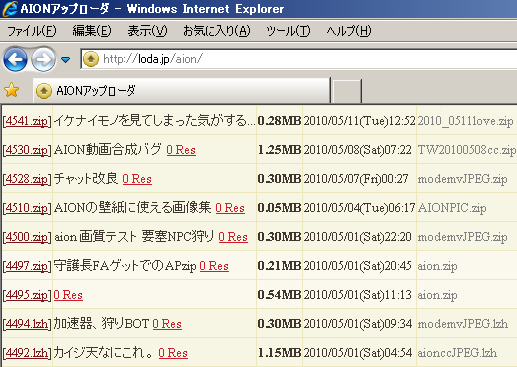The image size is (517, 367).
Task: Click the AIONPIC.zip original filename
Action: pos(452,208)
